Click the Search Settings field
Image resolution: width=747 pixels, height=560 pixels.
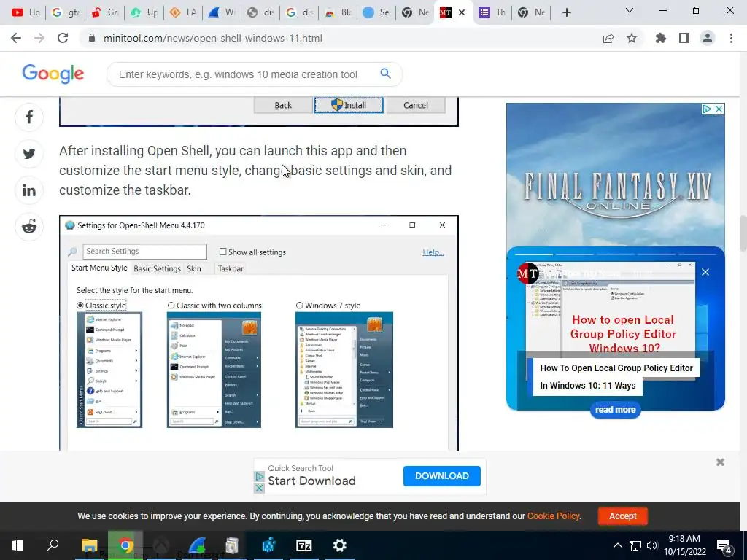pos(145,251)
